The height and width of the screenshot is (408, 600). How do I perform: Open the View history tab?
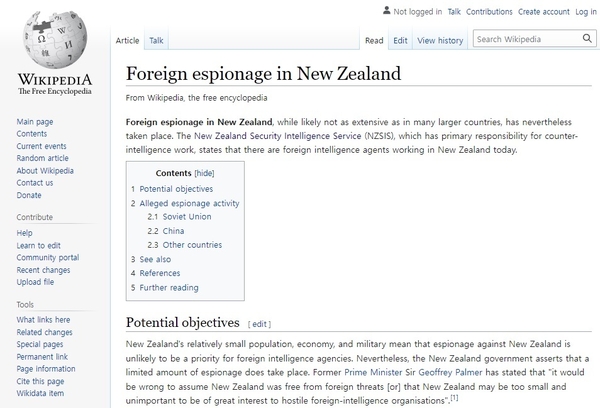click(x=440, y=41)
